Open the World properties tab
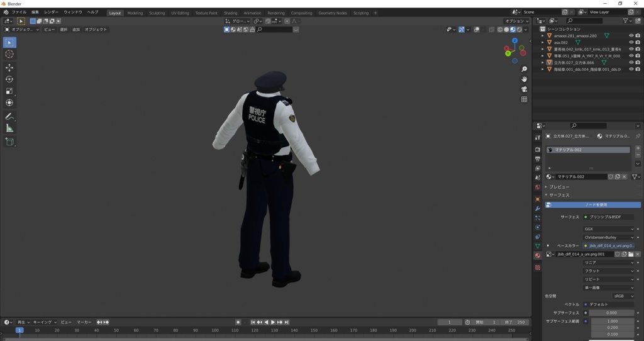The height and width of the screenshot is (341, 644). coord(538,187)
